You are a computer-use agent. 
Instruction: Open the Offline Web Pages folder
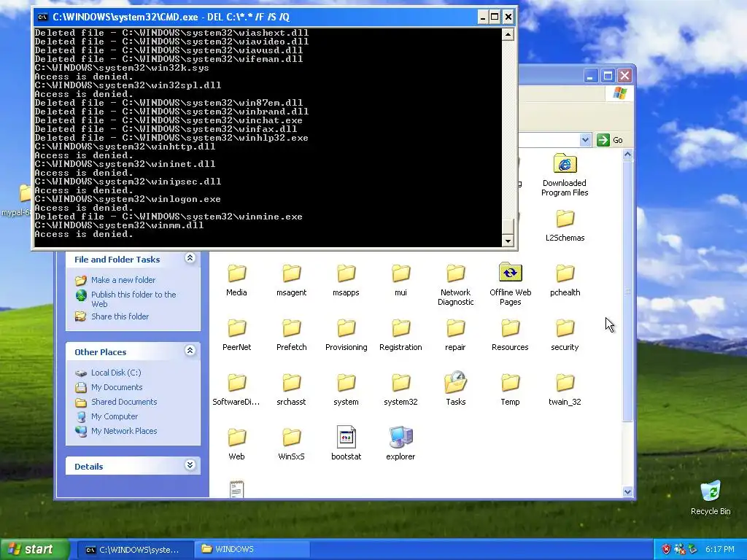pos(510,284)
